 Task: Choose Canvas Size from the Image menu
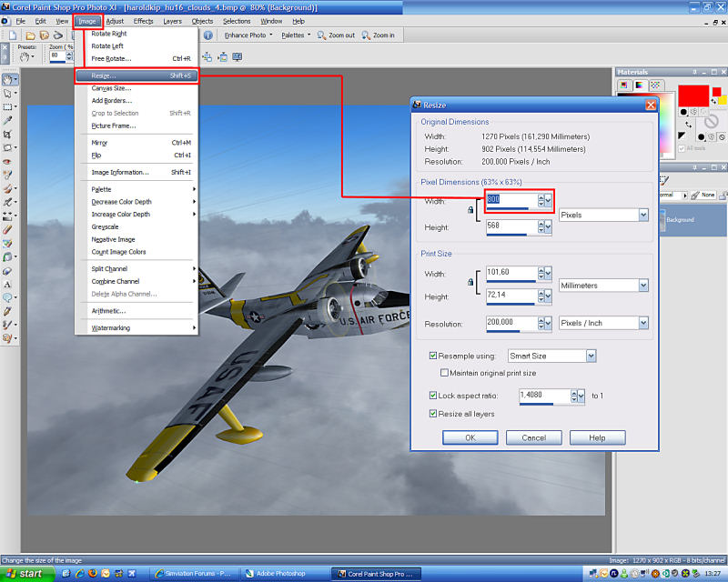[x=111, y=88]
